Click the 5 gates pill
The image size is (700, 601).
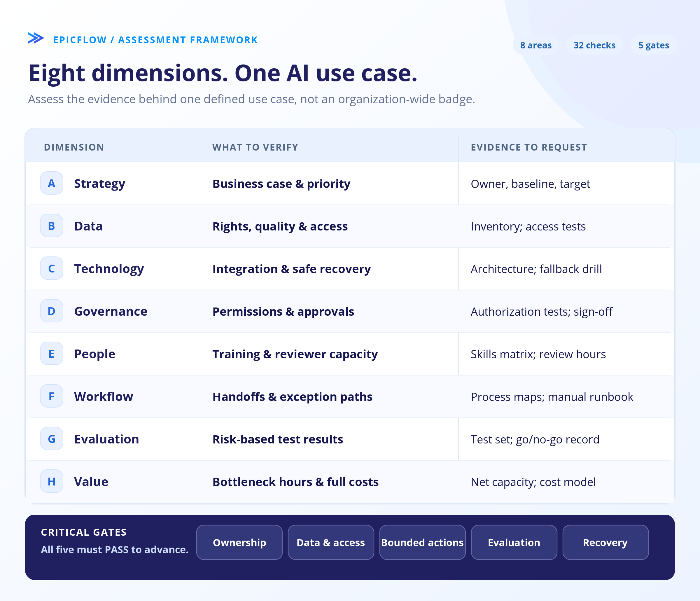click(x=654, y=45)
